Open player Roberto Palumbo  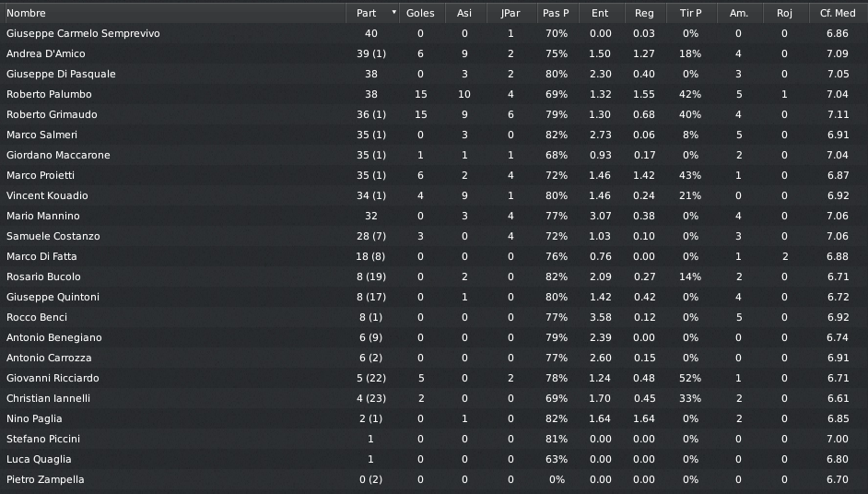tap(49, 94)
